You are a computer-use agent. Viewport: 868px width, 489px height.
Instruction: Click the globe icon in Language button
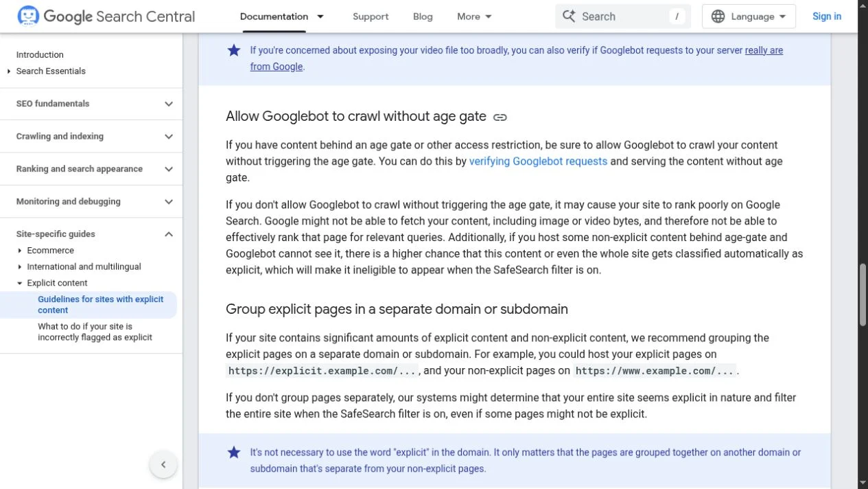pos(718,16)
